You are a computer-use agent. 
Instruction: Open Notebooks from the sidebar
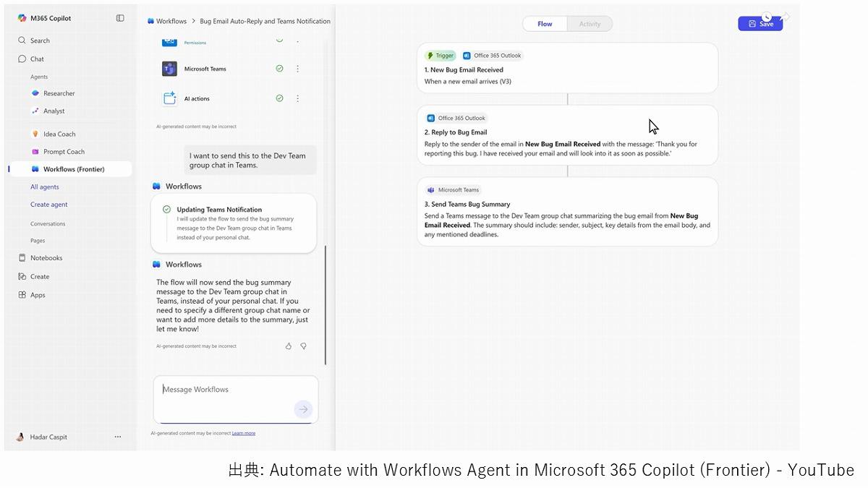pos(46,258)
